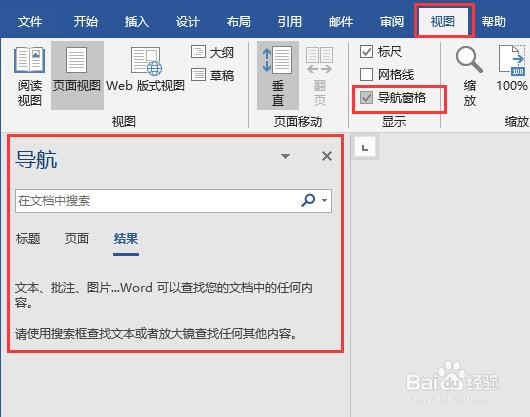Select 翻页 side-to-side page movement
The image size is (530, 417).
coord(320,76)
